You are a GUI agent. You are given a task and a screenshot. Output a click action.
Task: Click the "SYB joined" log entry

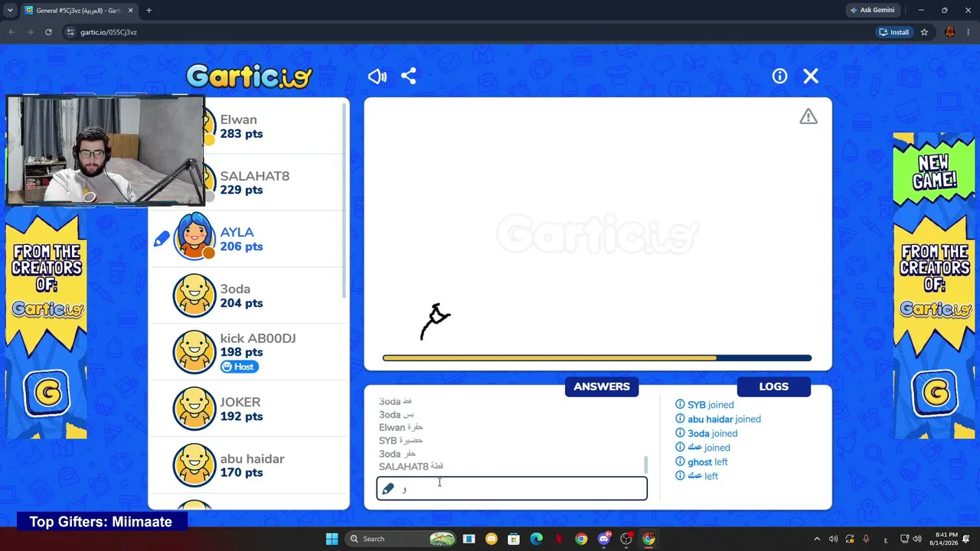tap(704, 405)
